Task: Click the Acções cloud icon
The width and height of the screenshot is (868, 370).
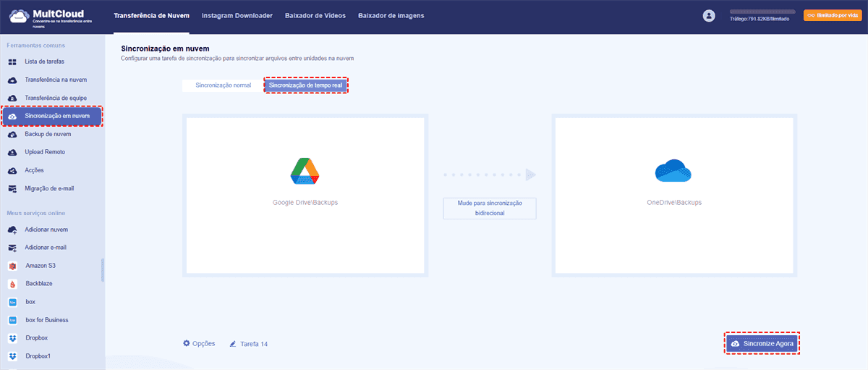Action: (12, 170)
